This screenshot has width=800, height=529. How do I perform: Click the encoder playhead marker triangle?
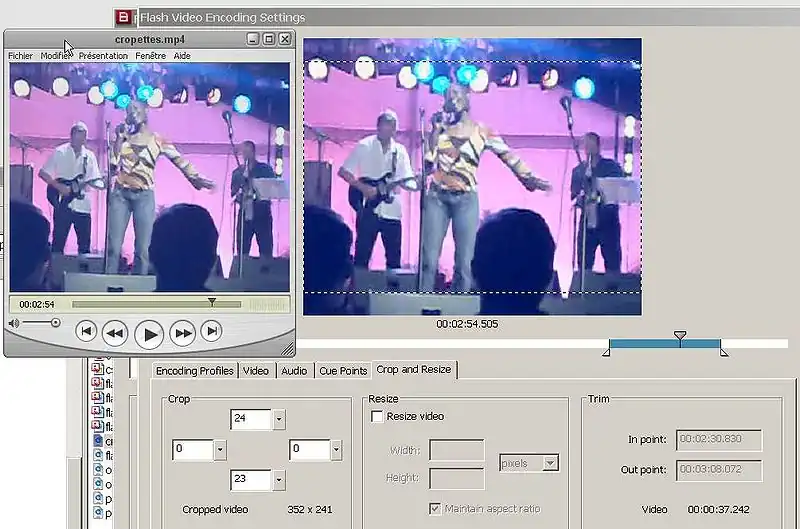pyautogui.click(x=680, y=337)
